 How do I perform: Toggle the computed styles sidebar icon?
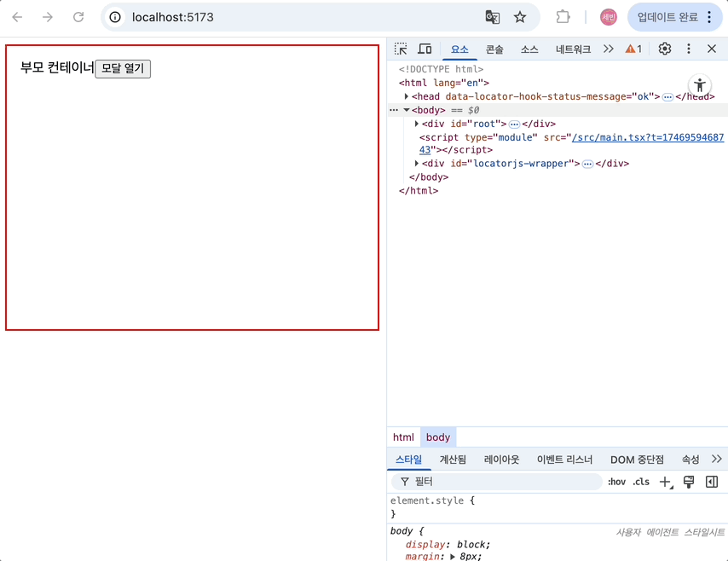(712, 482)
